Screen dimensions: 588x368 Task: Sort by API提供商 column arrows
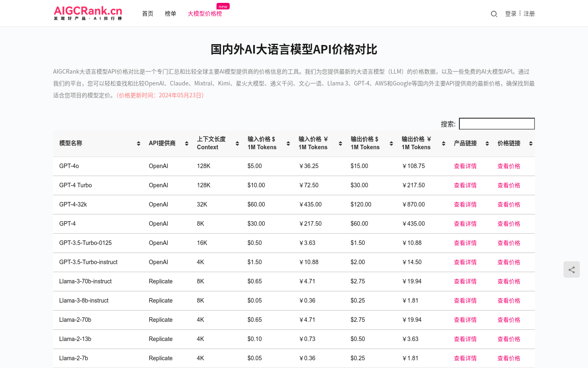(x=187, y=144)
